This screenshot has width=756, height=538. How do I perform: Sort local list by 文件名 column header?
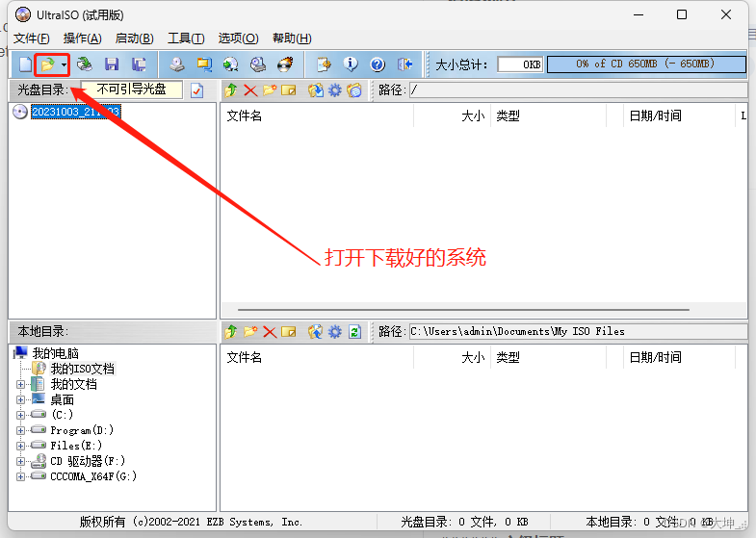tap(245, 357)
